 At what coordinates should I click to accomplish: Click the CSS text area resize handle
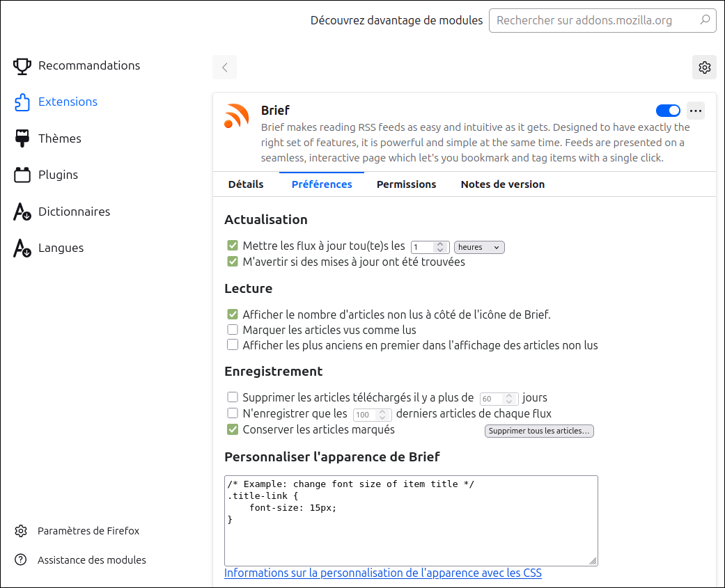593,561
